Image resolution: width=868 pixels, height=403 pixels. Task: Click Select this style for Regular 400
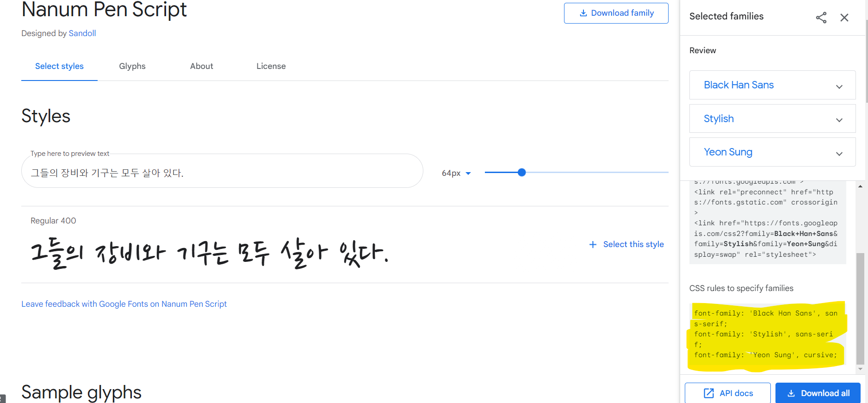pyautogui.click(x=626, y=244)
